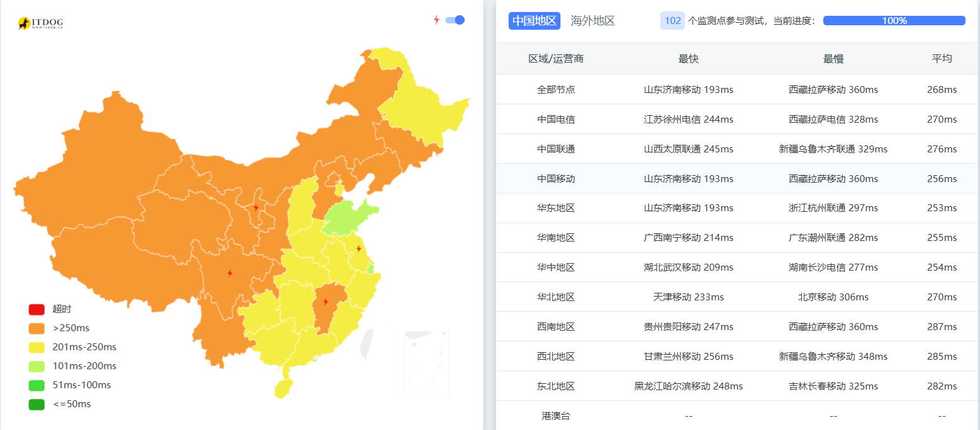
Task: Select the 中国联通 row label
Action: 556,149
